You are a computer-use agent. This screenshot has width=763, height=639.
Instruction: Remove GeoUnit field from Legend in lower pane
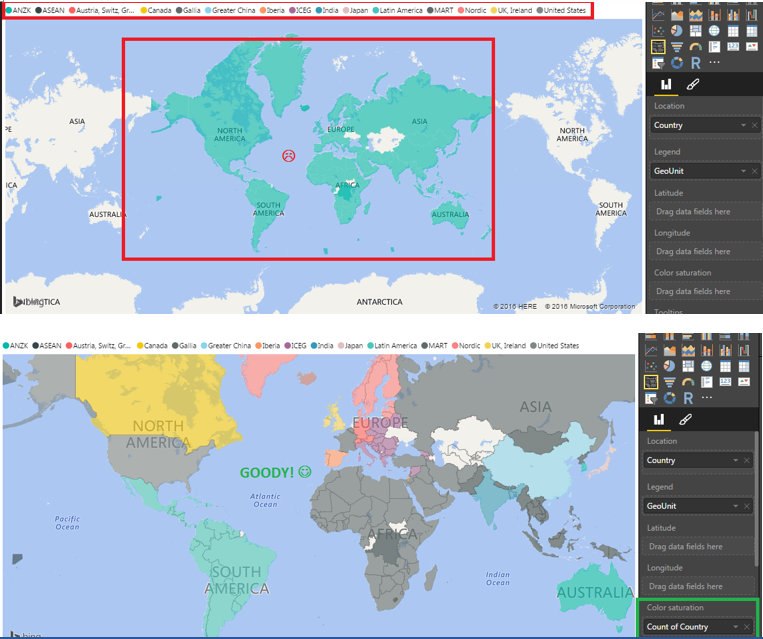[x=746, y=506]
